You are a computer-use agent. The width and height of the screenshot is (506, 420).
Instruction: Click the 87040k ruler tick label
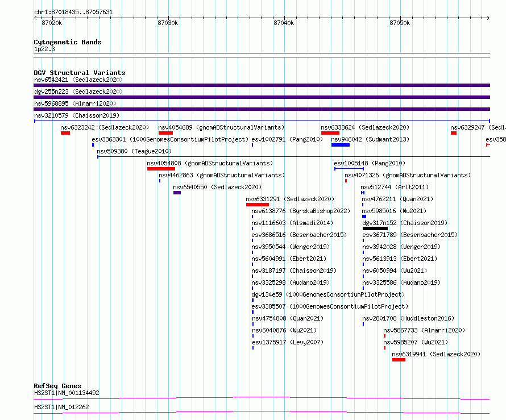(284, 23)
